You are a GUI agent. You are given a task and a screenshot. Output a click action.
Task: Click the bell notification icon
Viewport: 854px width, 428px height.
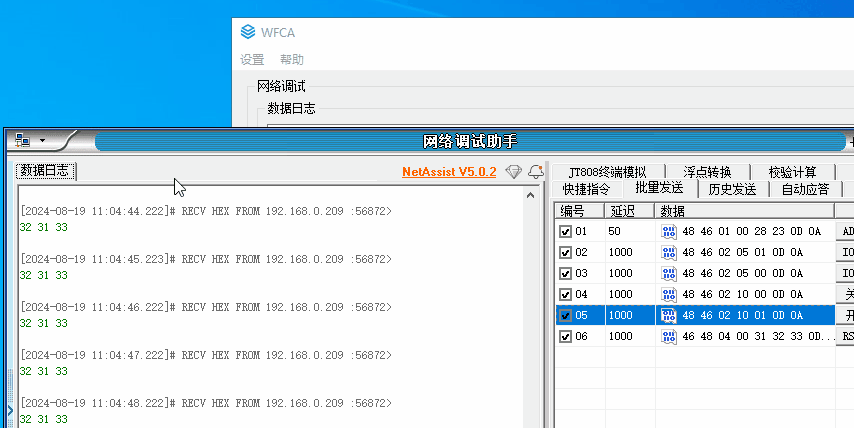click(536, 172)
